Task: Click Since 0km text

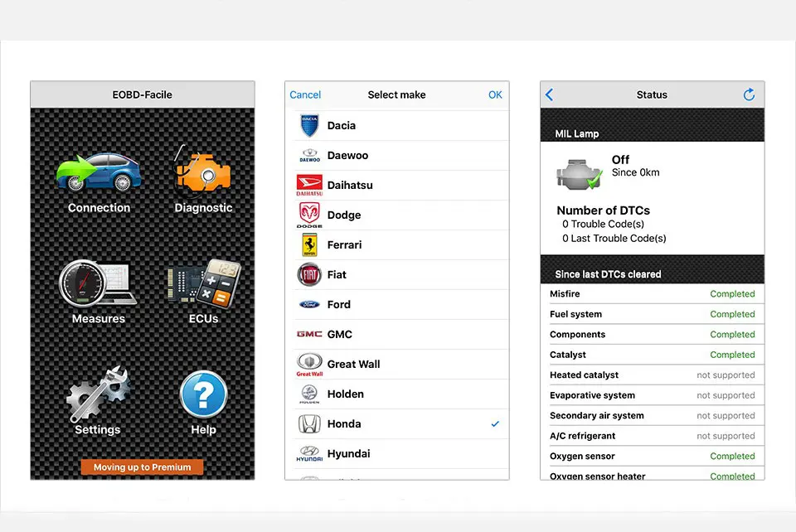Action: (x=636, y=172)
